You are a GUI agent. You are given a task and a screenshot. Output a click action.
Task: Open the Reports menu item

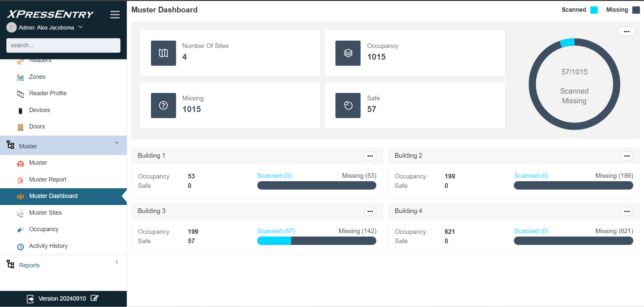[29, 265]
